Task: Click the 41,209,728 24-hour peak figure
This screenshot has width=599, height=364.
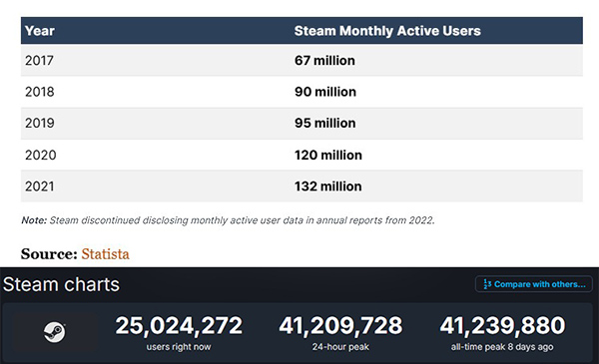Action: tap(340, 326)
